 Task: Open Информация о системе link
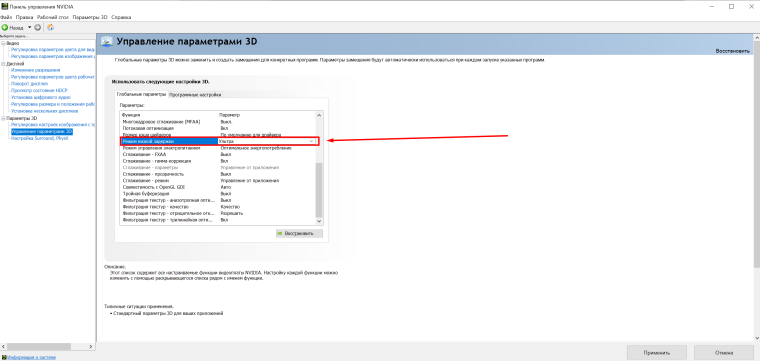31,357
